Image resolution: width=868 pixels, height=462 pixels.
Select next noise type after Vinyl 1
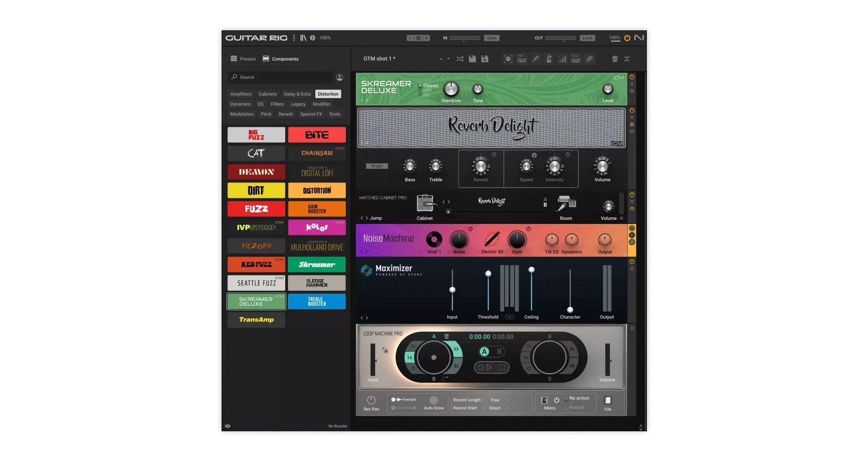[448, 252]
